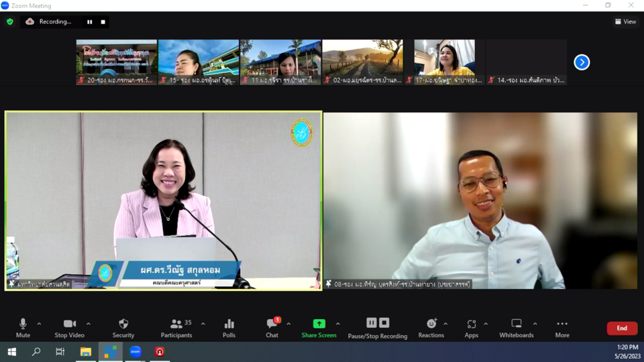Click muted mic icon on participant 02

tap(327, 80)
